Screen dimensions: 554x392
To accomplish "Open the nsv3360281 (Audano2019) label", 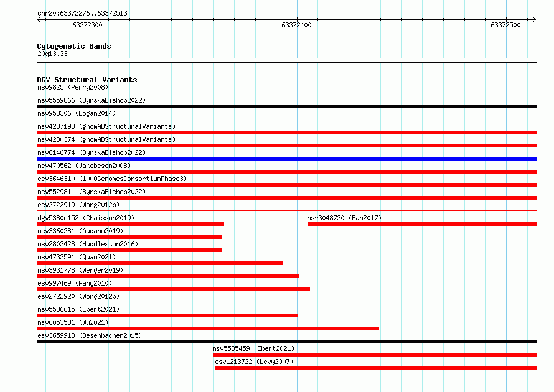I will [80, 231].
